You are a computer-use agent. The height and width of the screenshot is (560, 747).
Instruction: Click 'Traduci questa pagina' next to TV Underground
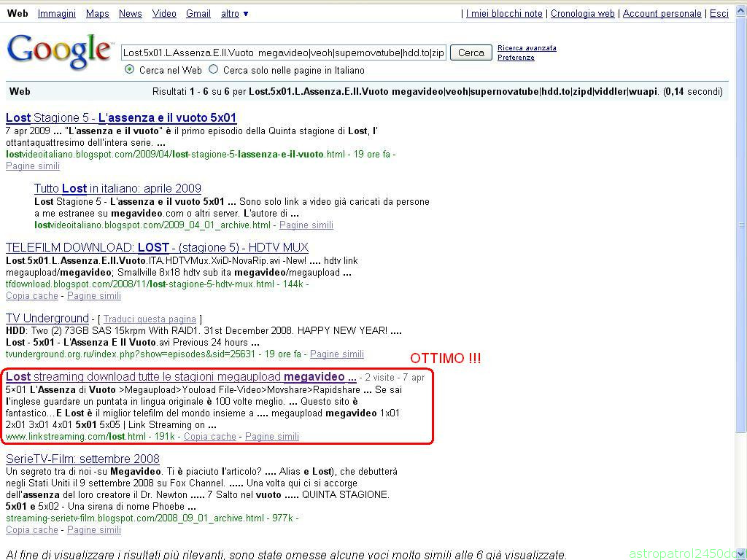(x=150, y=319)
